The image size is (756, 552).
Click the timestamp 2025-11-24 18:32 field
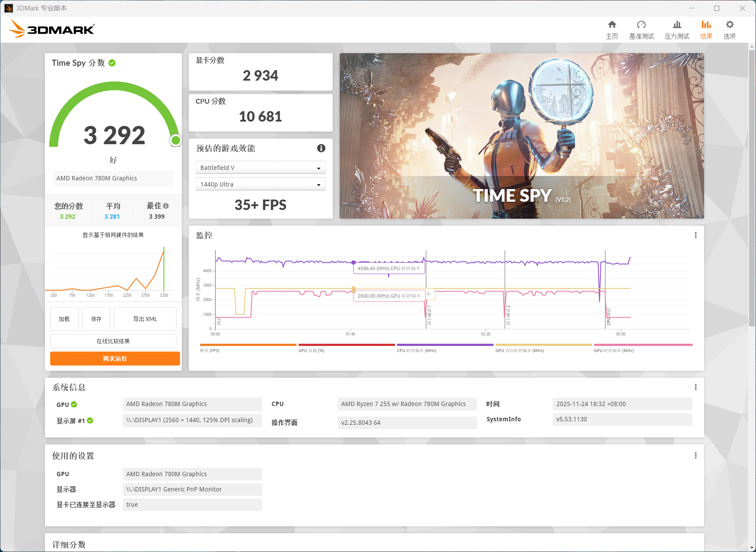pyautogui.click(x=622, y=404)
